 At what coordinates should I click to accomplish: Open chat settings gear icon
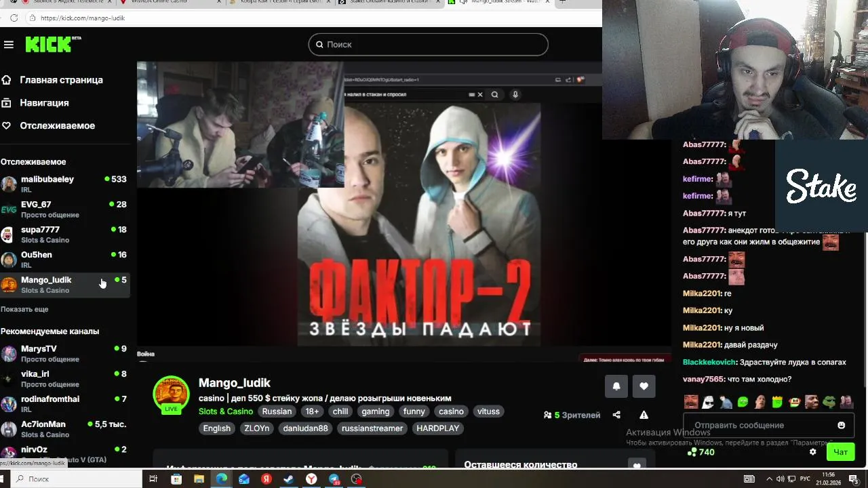pyautogui.click(x=813, y=452)
